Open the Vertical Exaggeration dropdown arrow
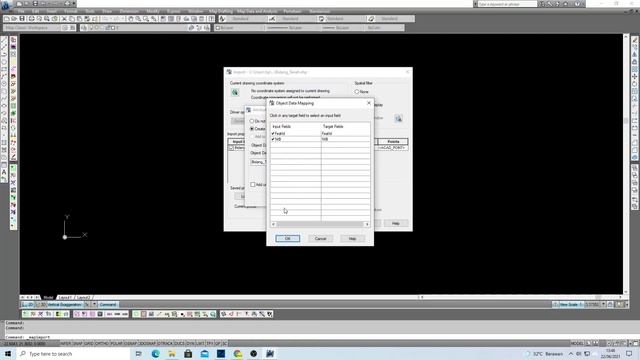 pos(94,305)
